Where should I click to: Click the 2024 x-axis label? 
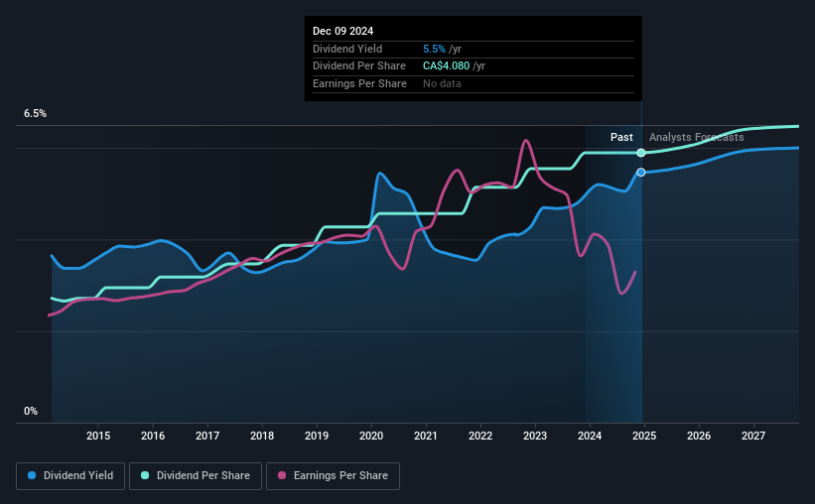590,436
